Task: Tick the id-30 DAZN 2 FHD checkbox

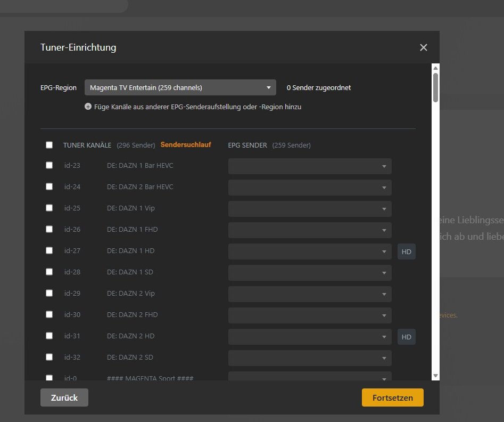Action: (x=49, y=314)
